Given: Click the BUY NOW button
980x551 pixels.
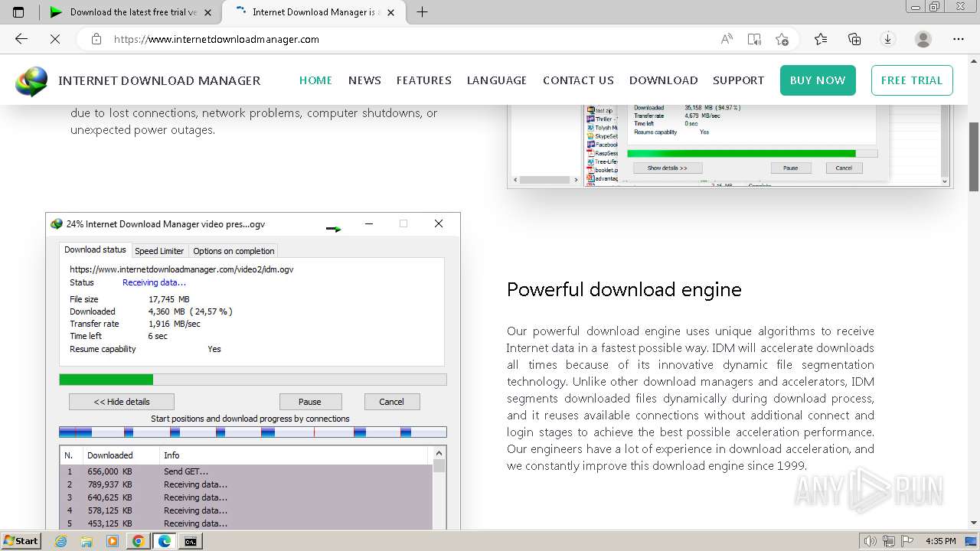Looking at the screenshot, I should (818, 80).
